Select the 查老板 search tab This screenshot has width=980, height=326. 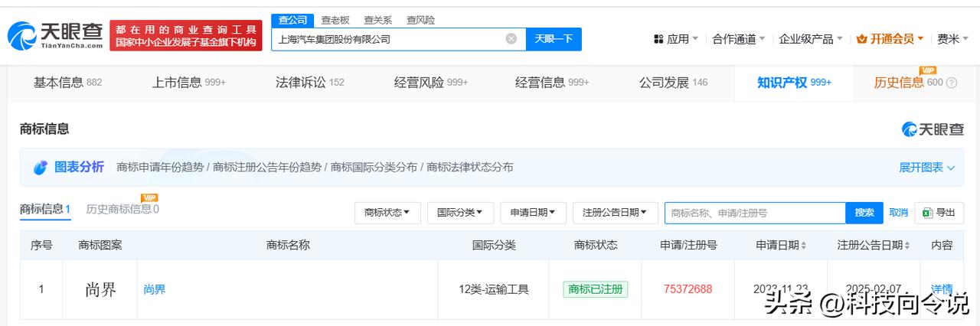click(x=335, y=20)
